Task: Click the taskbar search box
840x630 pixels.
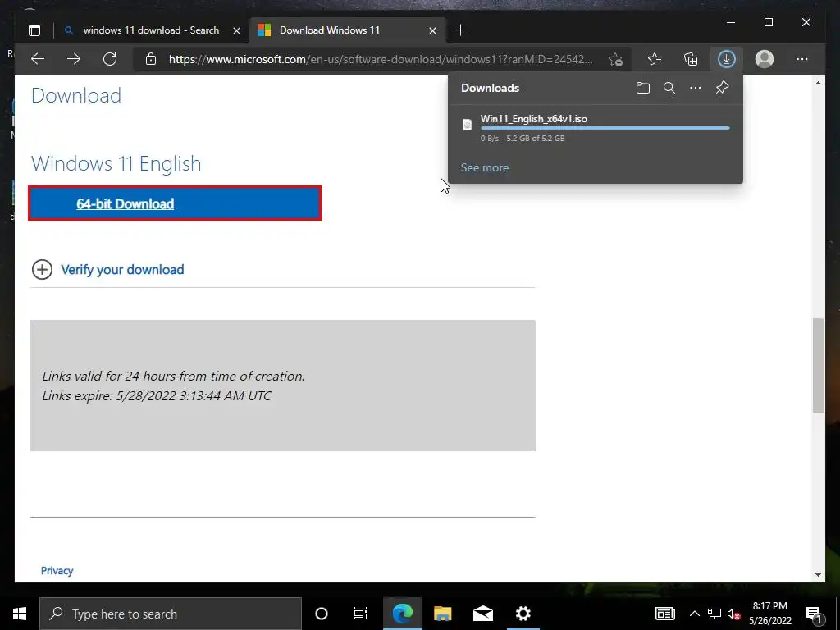Action: [171, 614]
